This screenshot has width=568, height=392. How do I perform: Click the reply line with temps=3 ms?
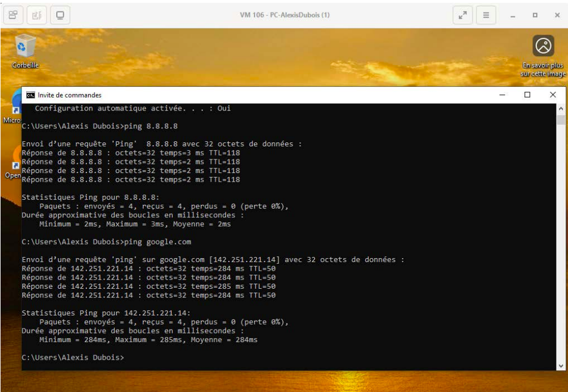click(x=131, y=153)
